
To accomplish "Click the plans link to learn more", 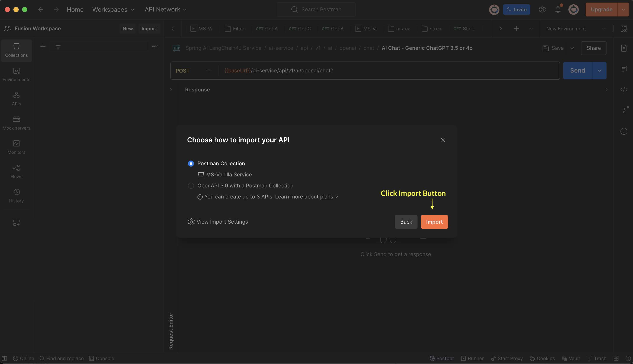I will click(326, 197).
